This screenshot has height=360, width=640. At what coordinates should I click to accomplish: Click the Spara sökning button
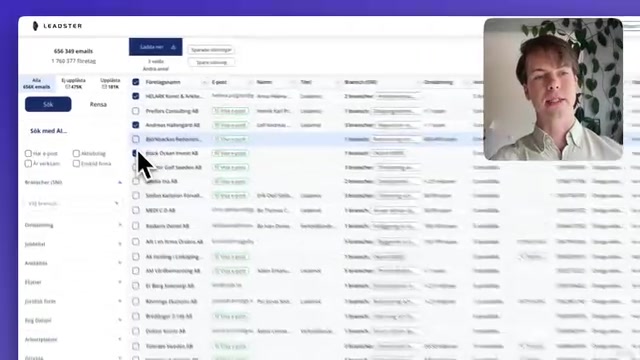click(211, 62)
